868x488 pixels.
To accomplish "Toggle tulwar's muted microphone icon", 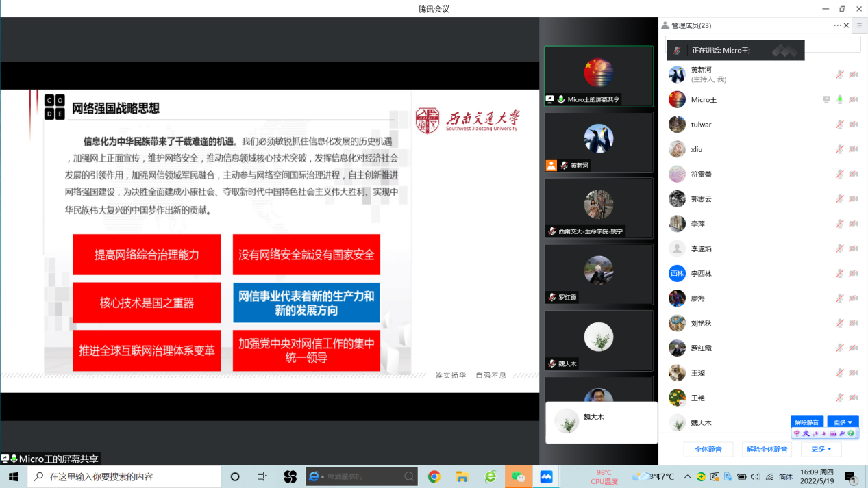I will [840, 125].
